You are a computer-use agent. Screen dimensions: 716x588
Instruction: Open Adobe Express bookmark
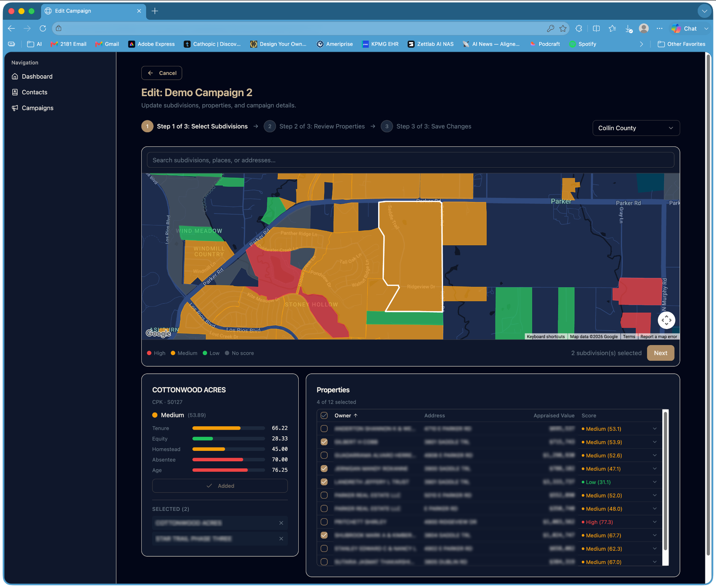point(151,44)
